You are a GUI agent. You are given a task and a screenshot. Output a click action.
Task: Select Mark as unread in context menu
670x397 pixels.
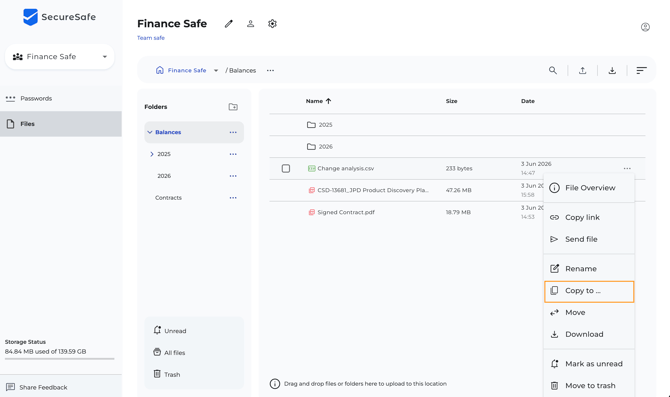click(x=589, y=364)
